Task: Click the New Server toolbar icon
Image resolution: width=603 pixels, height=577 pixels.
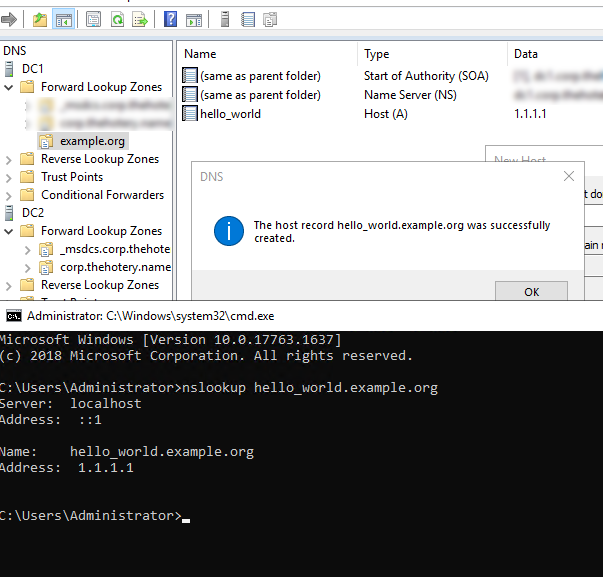Action: [225, 19]
